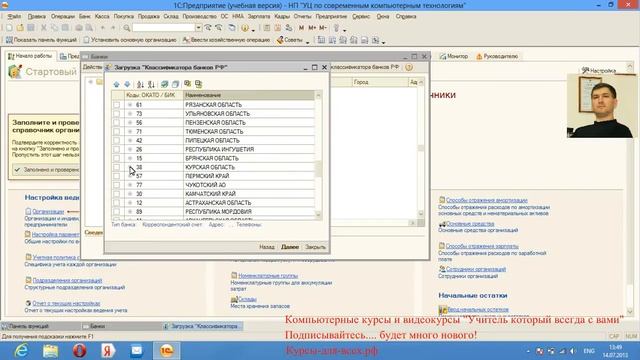Open the Сервис menu

click(361, 17)
